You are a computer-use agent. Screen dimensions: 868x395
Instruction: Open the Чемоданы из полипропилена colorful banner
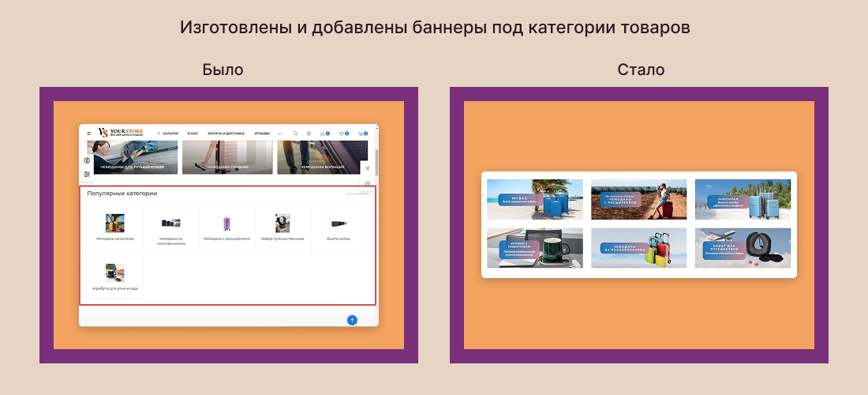tap(639, 248)
